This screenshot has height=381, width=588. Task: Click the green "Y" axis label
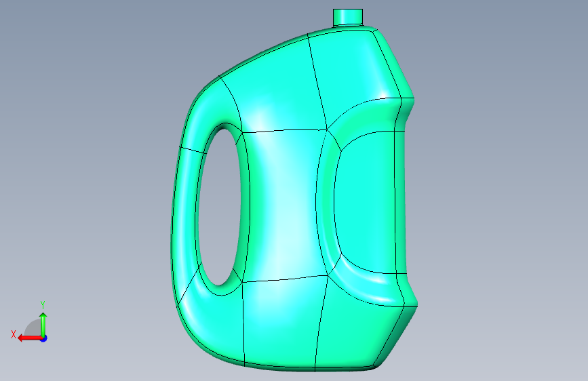[43, 305]
